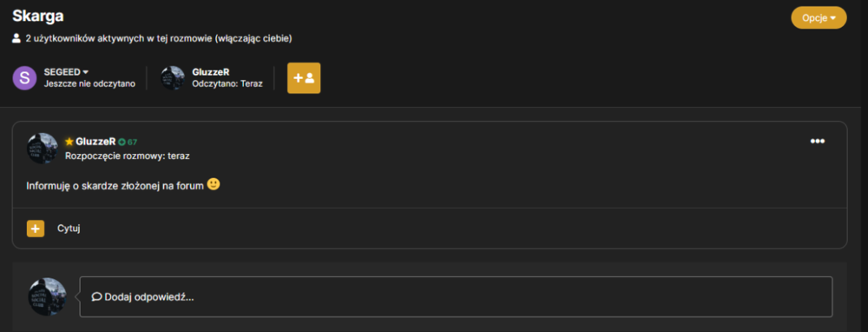
Task: Click GluzzeR's avatar in the participants list
Action: (173, 78)
